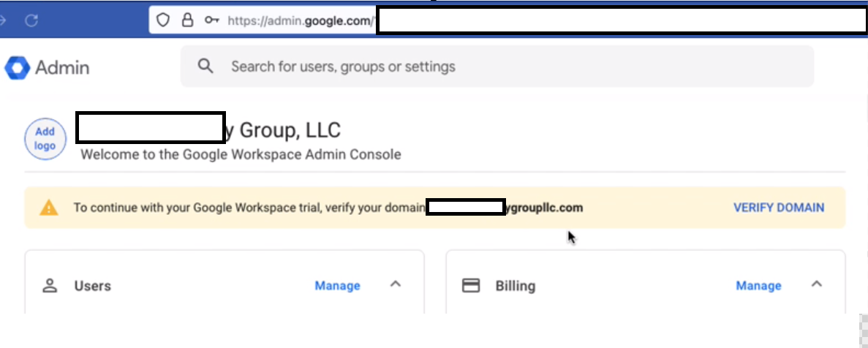Viewport: 868px width, 348px height.
Task: Click the browser reload icon
Action: point(31,20)
